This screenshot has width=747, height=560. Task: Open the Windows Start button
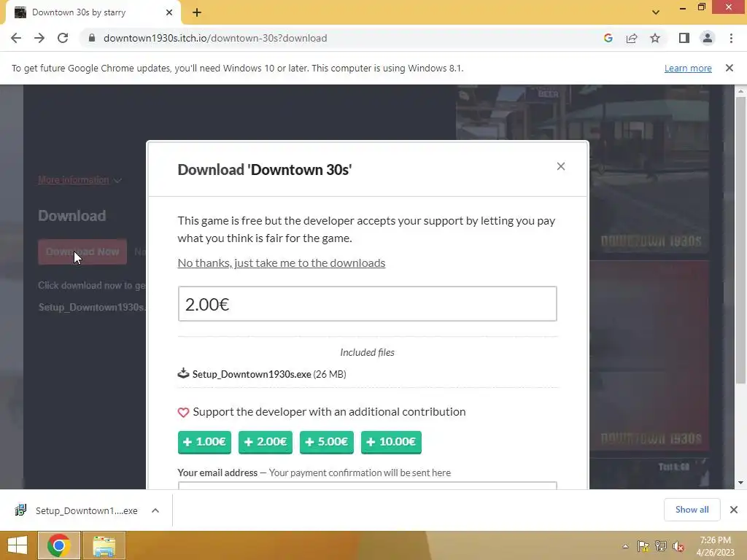click(18, 545)
